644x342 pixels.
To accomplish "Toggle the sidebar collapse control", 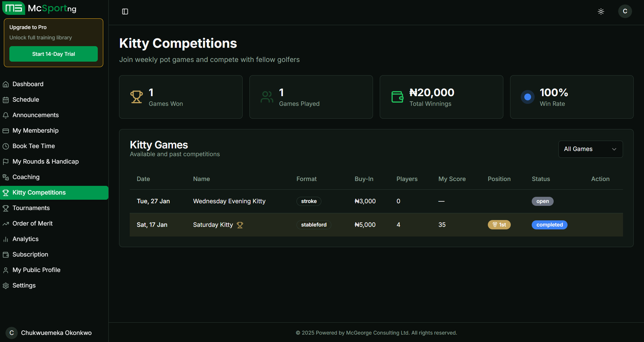I will (x=125, y=11).
